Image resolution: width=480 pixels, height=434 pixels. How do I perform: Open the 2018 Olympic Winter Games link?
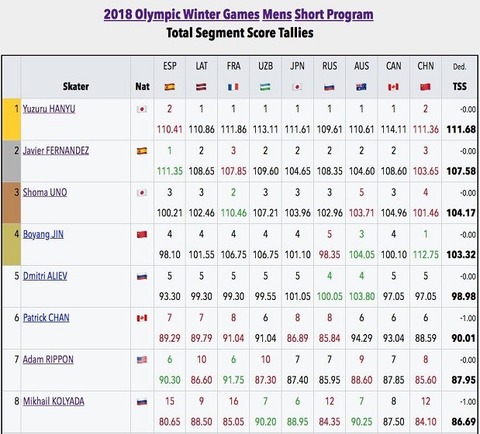(182, 15)
